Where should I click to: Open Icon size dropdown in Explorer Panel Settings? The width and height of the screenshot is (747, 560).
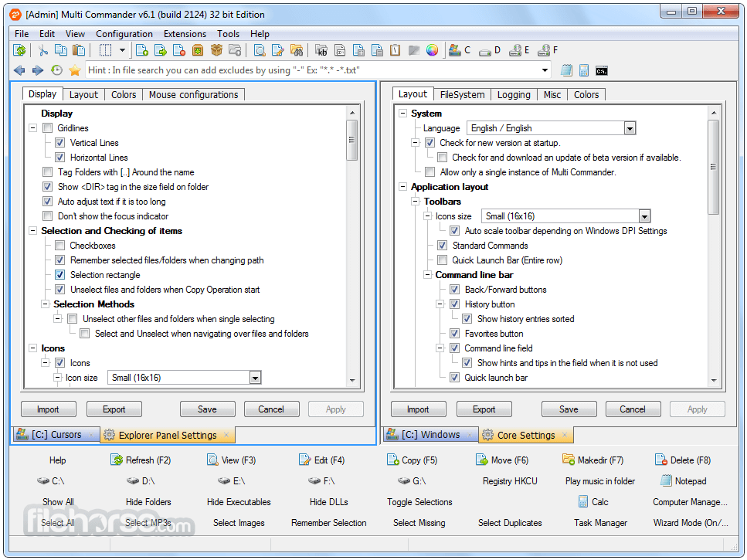click(x=256, y=378)
